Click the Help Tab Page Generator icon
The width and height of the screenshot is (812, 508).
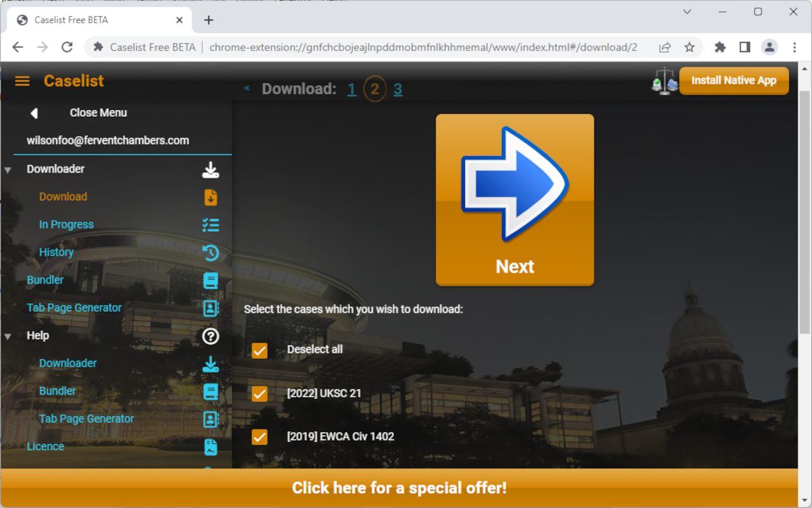coord(211,420)
